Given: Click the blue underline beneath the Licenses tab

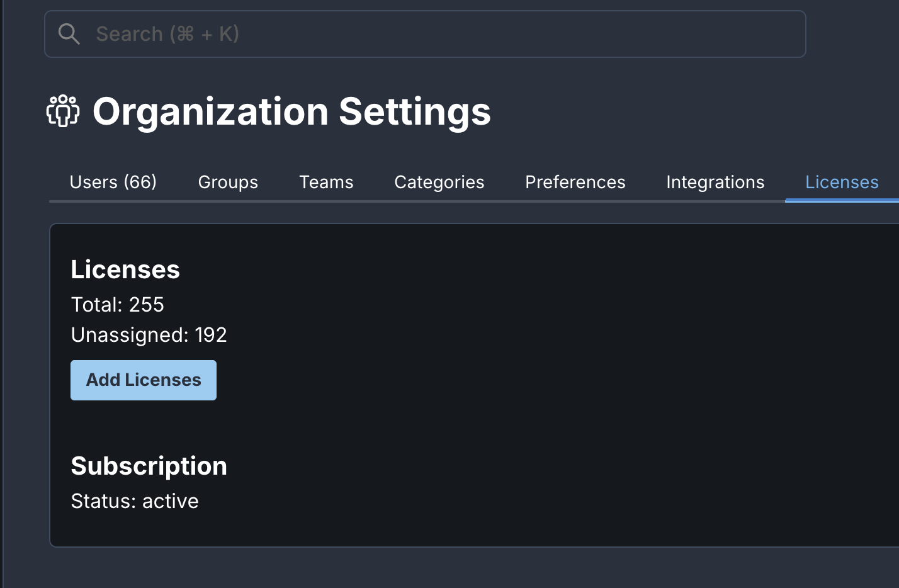Looking at the screenshot, I should click(x=842, y=201).
